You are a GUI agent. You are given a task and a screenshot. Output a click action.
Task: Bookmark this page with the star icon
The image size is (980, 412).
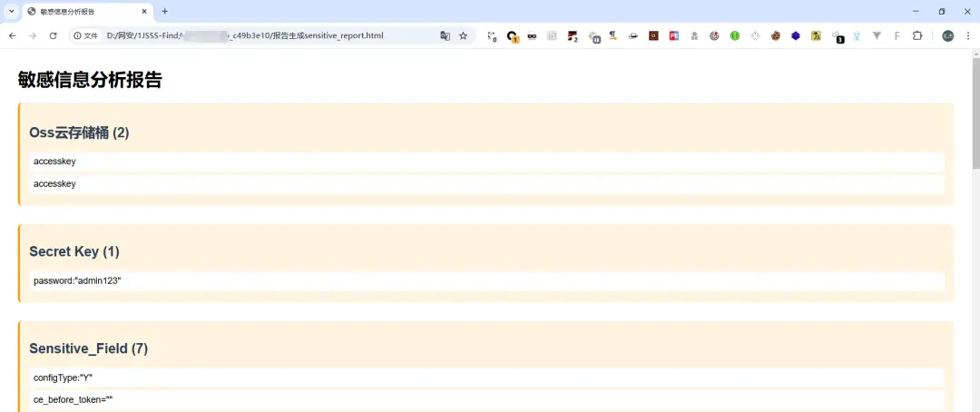464,35
